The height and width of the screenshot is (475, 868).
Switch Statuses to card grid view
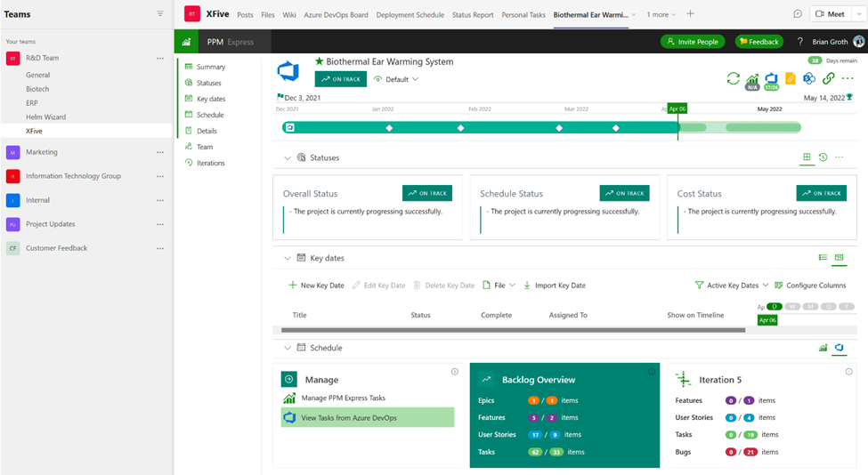click(x=807, y=157)
